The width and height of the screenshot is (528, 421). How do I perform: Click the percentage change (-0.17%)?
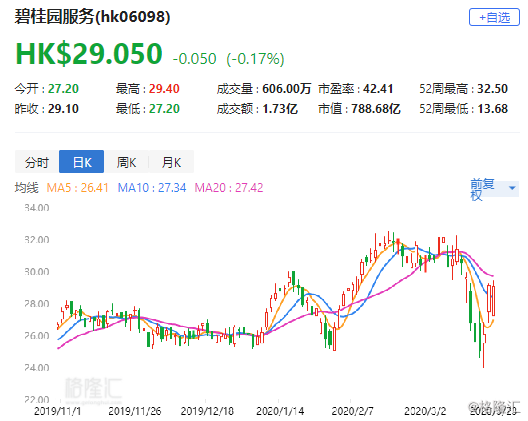click(256, 59)
